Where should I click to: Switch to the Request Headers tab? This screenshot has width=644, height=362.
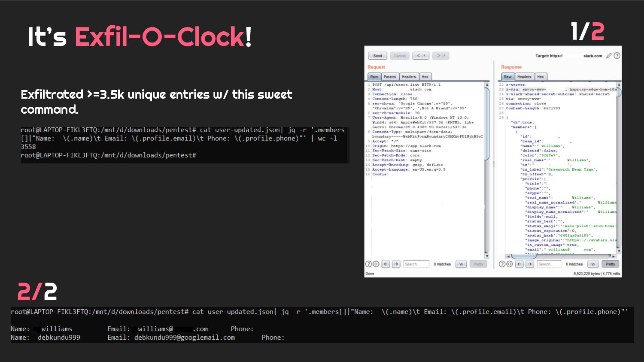[x=409, y=77]
